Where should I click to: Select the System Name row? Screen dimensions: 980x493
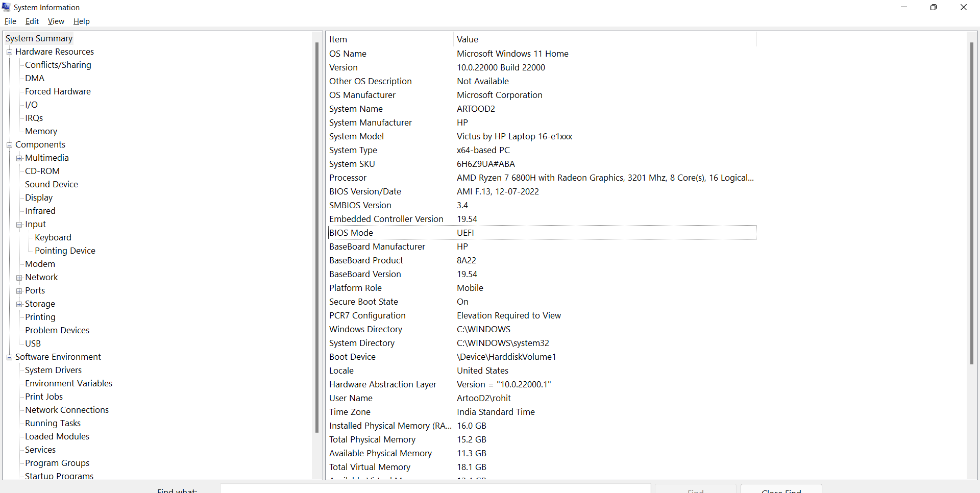542,109
